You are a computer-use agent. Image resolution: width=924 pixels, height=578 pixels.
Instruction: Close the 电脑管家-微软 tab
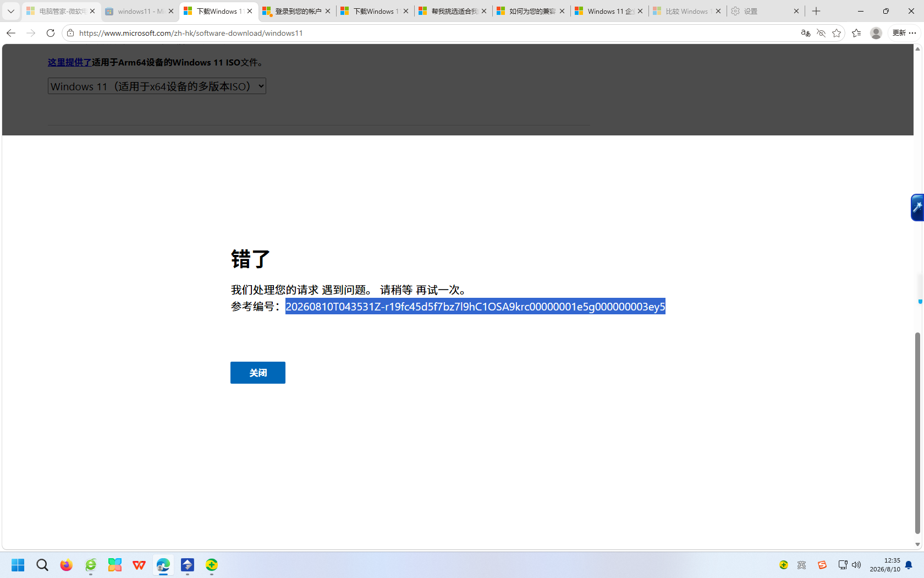[x=92, y=11]
